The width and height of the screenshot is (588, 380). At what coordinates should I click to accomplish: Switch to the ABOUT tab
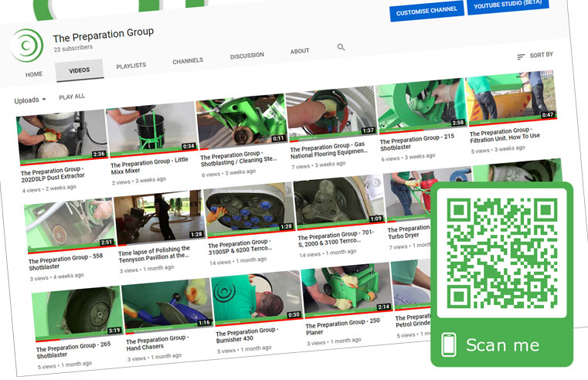point(300,51)
